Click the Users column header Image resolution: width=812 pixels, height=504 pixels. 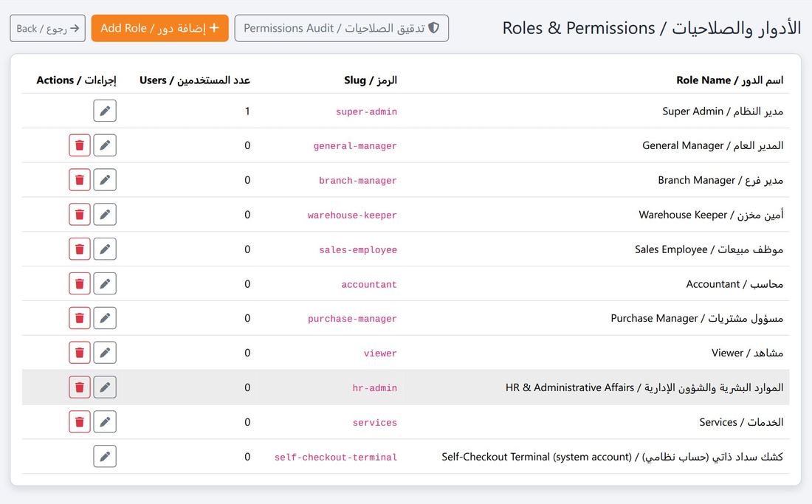195,80
